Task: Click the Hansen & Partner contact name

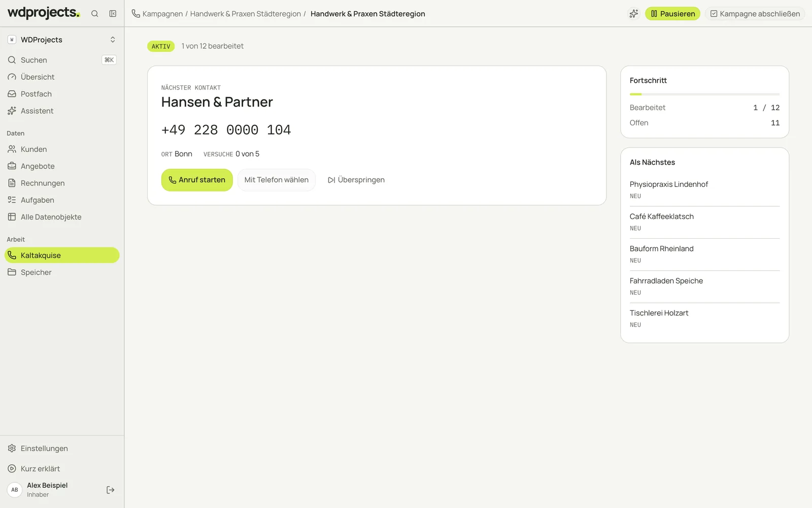Action: coord(217,102)
